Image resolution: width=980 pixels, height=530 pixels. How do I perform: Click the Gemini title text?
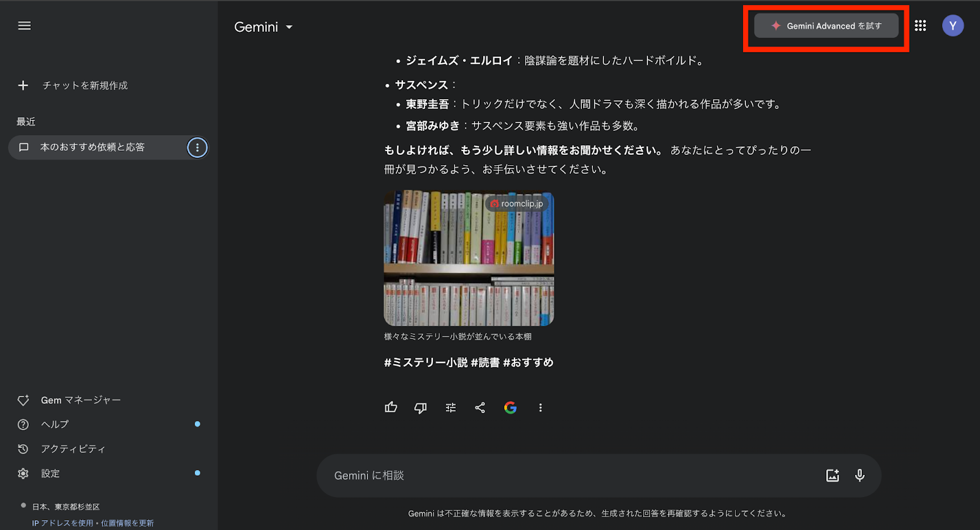tap(256, 27)
